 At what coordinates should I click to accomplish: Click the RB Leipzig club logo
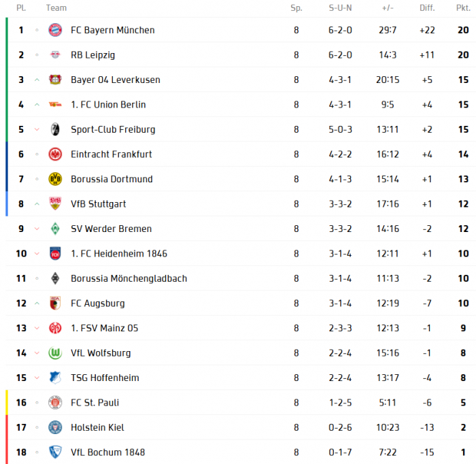pos(55,55)
